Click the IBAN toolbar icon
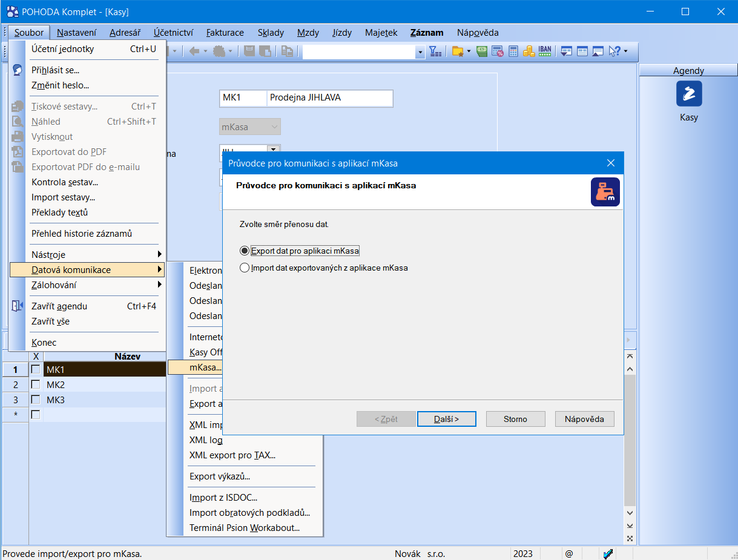 [x=545, y=51]
